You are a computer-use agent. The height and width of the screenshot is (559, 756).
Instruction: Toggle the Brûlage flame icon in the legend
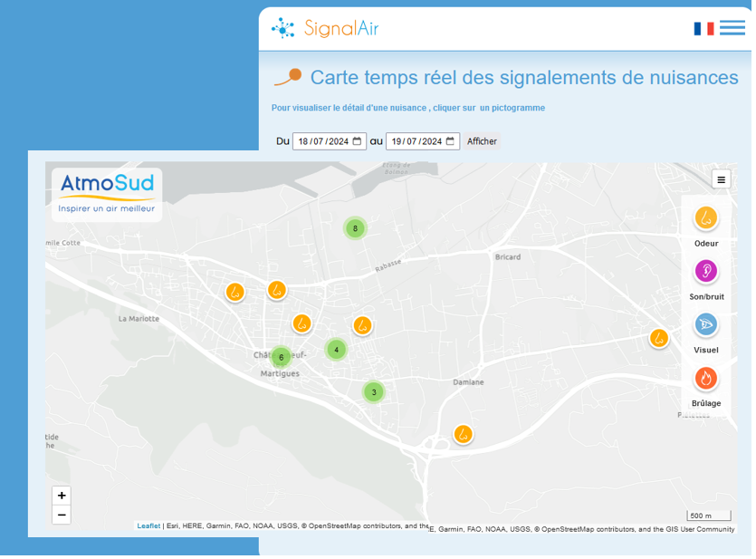coord(706,378)
